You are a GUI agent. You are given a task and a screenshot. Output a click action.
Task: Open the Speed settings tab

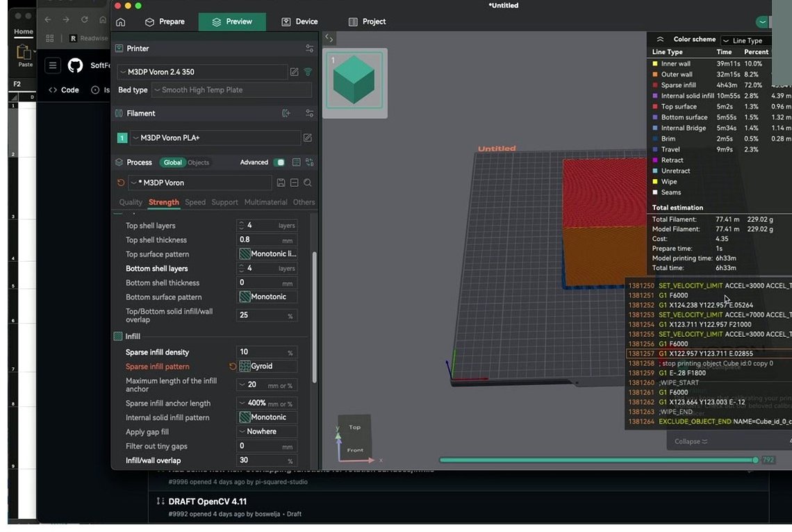195,202
